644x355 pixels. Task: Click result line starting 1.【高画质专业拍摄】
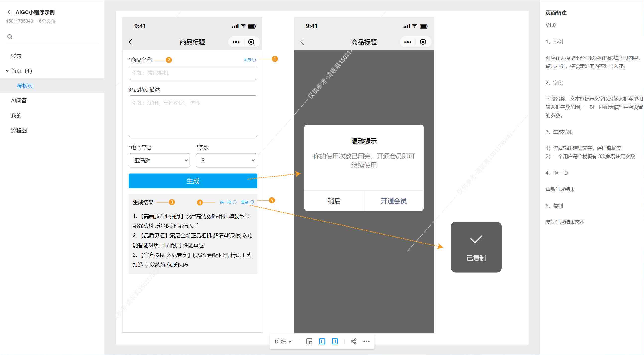[191, 221]
